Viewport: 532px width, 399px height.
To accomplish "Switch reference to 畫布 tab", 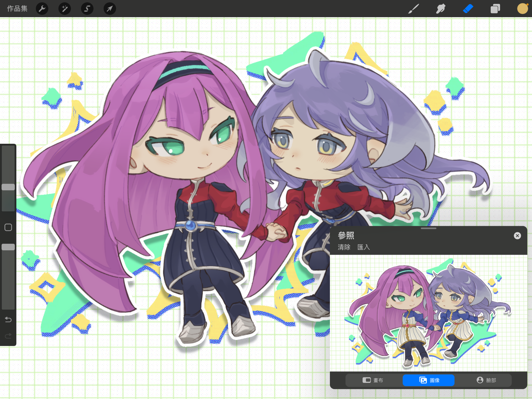I will (x=373, y=380).
